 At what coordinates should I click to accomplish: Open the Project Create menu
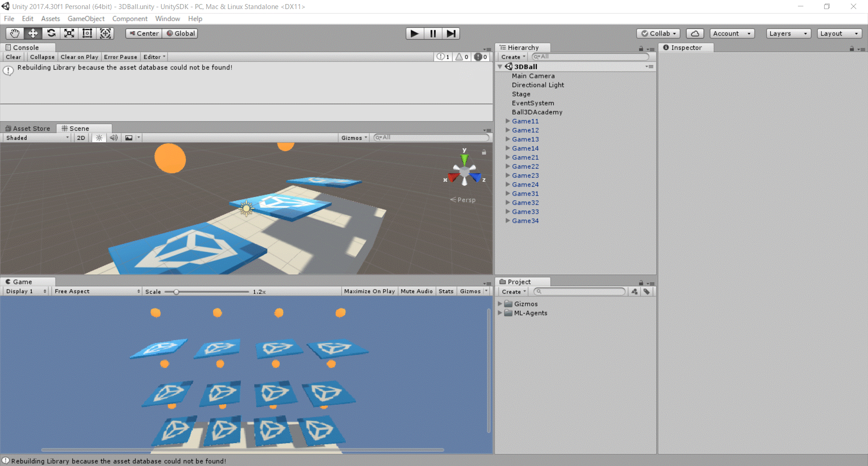[x=514, y=292]
